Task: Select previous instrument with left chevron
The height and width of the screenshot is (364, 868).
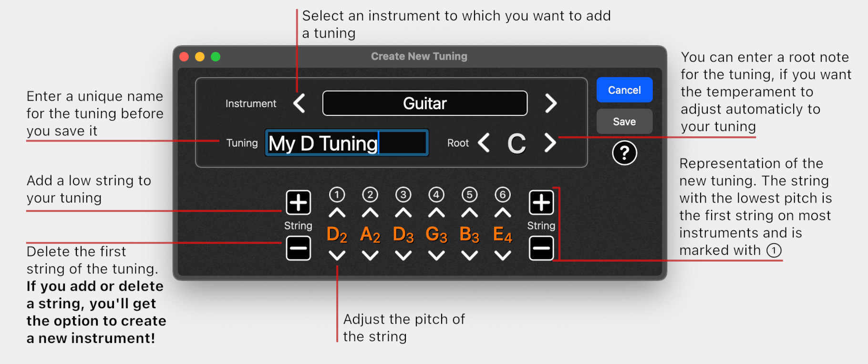Action: (x=300, y=103)
